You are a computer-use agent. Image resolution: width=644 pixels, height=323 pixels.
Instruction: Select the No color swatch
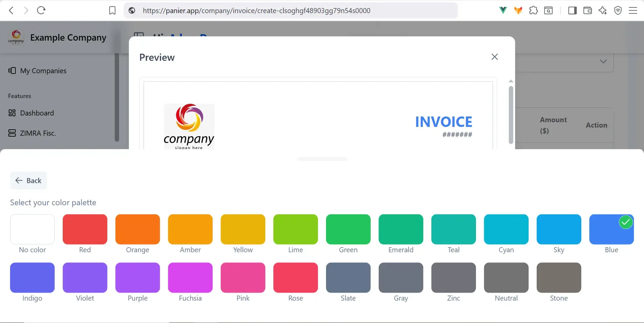coord(33,229)
